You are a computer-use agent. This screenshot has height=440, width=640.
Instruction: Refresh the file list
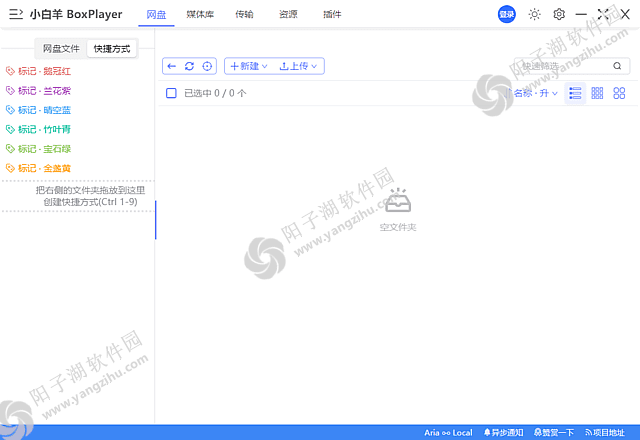[x=189, y=66]
